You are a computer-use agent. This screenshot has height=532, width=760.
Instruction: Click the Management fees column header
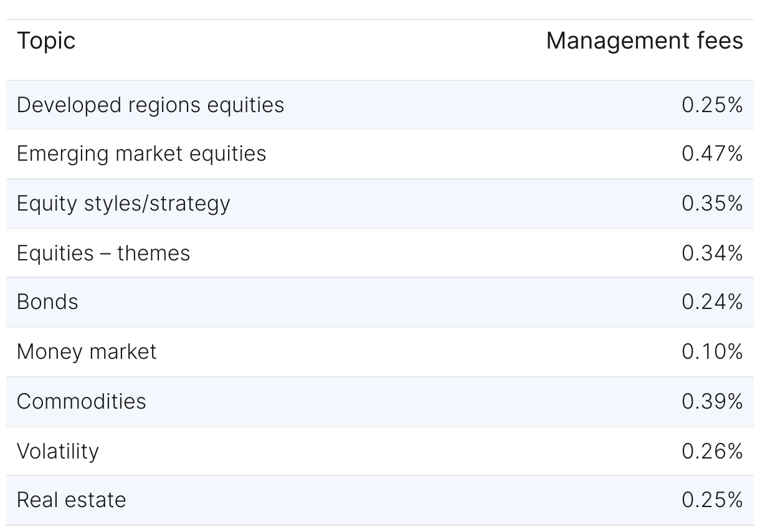click(644, 41)
